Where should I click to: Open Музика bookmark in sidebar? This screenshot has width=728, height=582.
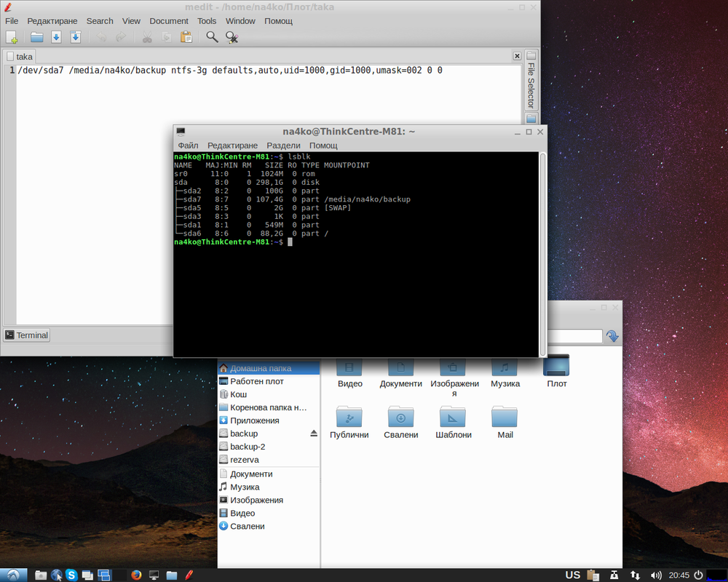[x=269, y=487]
